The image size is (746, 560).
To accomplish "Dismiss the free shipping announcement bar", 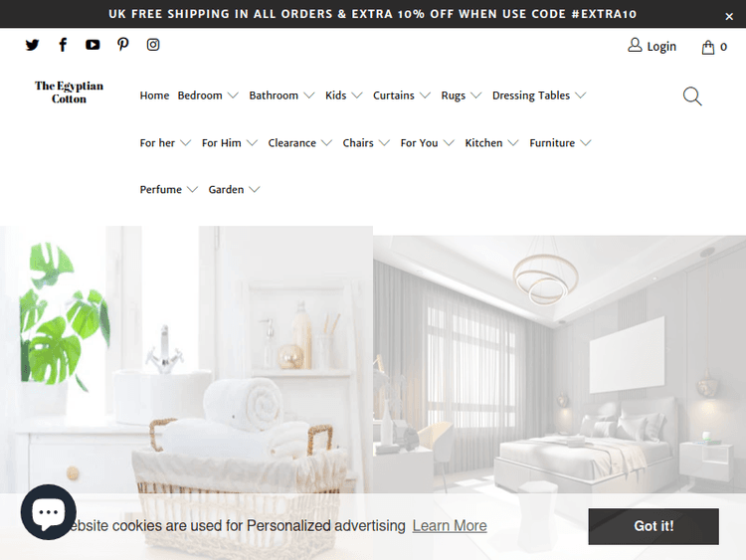I will click(729, 17).
